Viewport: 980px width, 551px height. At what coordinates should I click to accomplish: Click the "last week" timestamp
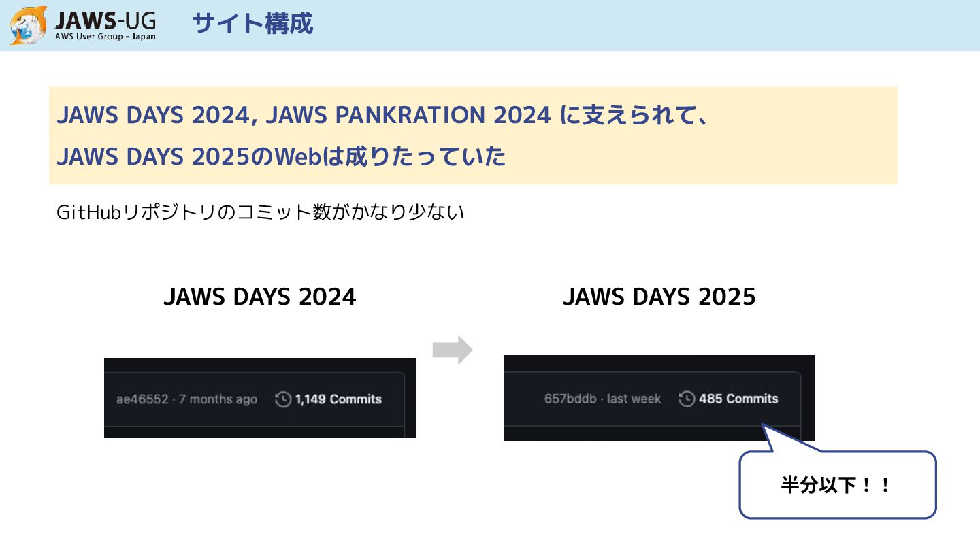coord(634,399)
